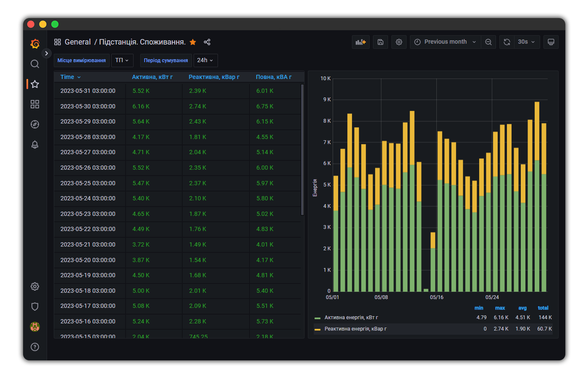Image resolution: width=588 pixels, height=378 pixels.
Task: Refresh the dashboard now
Action: [507, 42]
